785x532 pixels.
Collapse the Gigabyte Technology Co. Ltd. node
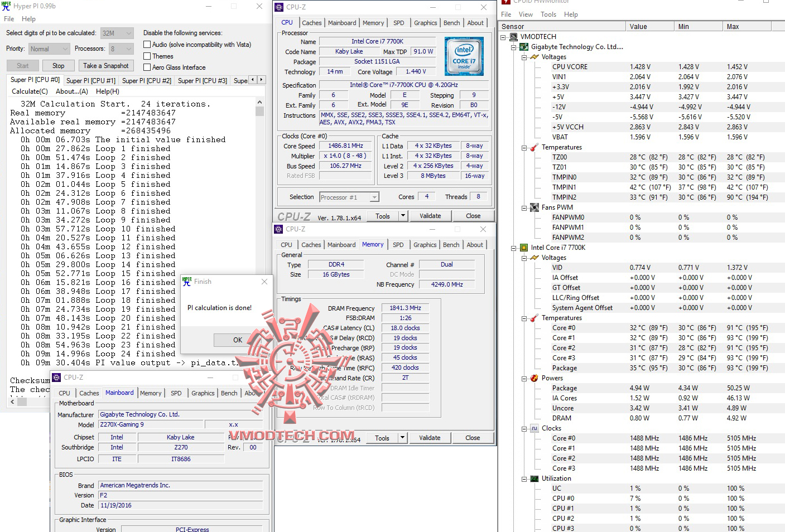coord(514,47)
